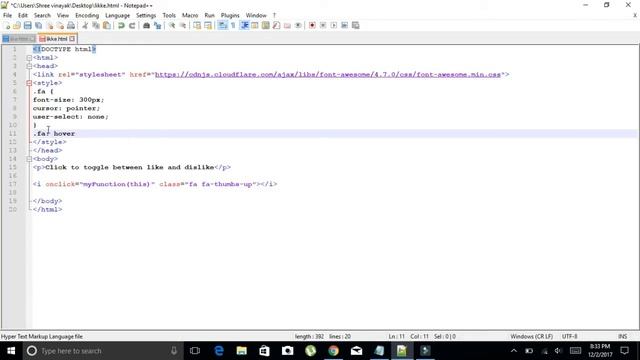Click the INS mode status field
This screenshot has height=360, width=640.
coord(622,336)
